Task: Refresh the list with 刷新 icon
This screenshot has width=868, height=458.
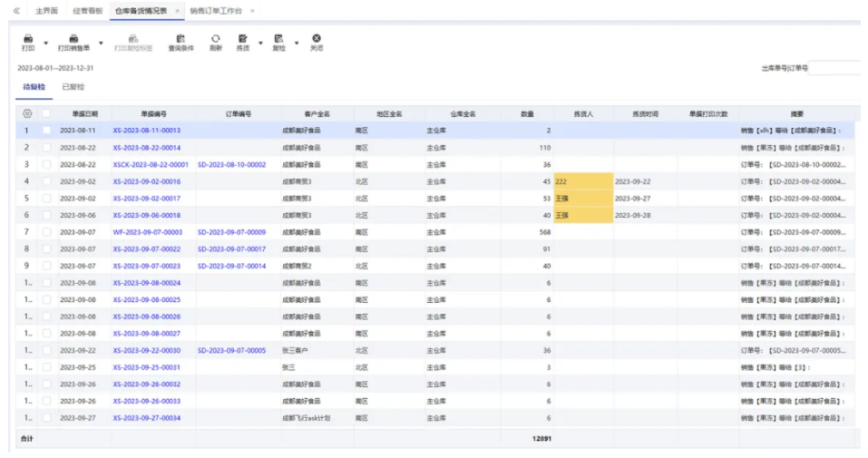Action: 215,39
